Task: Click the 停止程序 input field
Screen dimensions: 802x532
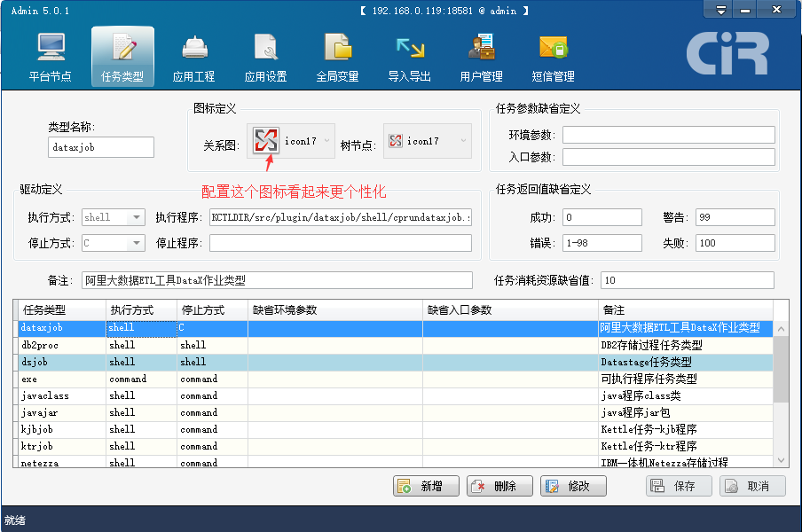Action: [x=341, y=243]
